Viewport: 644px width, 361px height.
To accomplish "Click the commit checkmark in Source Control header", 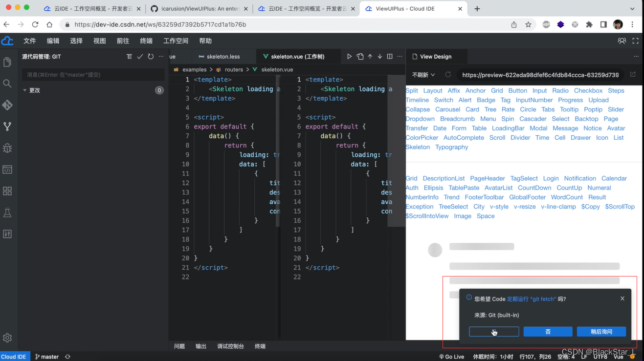I will coord(140,57).
